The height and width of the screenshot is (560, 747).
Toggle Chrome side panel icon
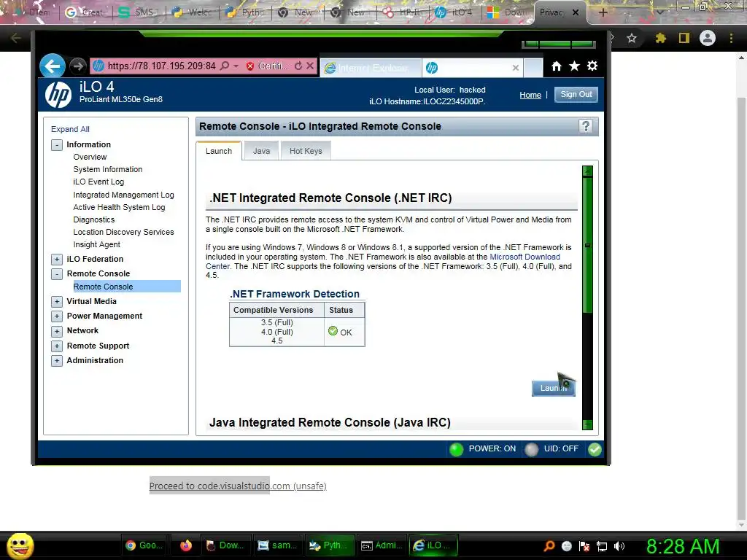[x=684, y=38]
